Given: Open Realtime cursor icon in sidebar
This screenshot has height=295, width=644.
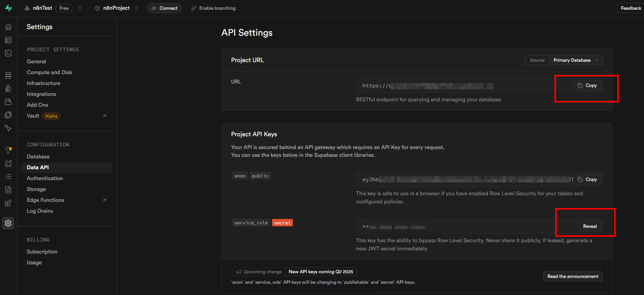Looking at the screenshot, I should 8,128.
